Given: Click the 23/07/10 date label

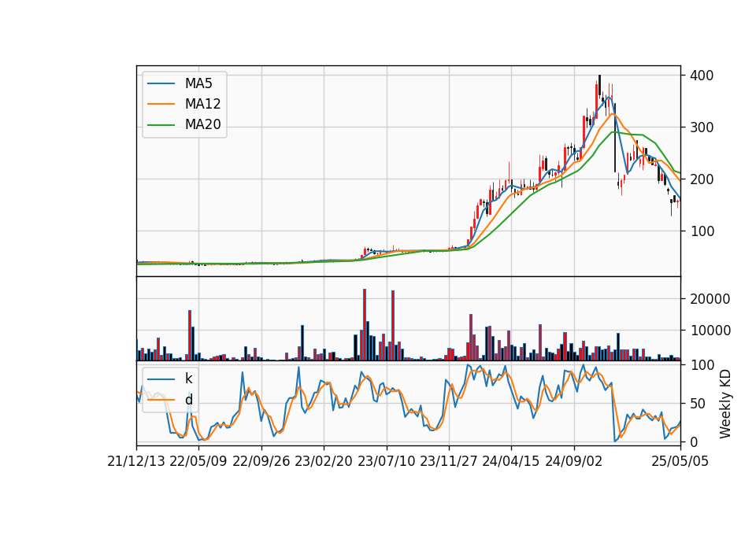Looking at the screenshot, I should (x=386, y=461).
